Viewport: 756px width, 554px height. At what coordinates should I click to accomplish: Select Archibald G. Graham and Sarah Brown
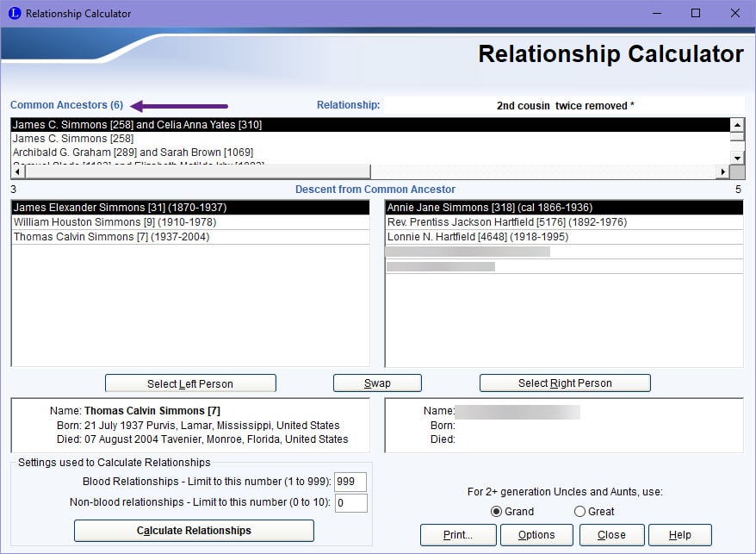pos(133,153)
